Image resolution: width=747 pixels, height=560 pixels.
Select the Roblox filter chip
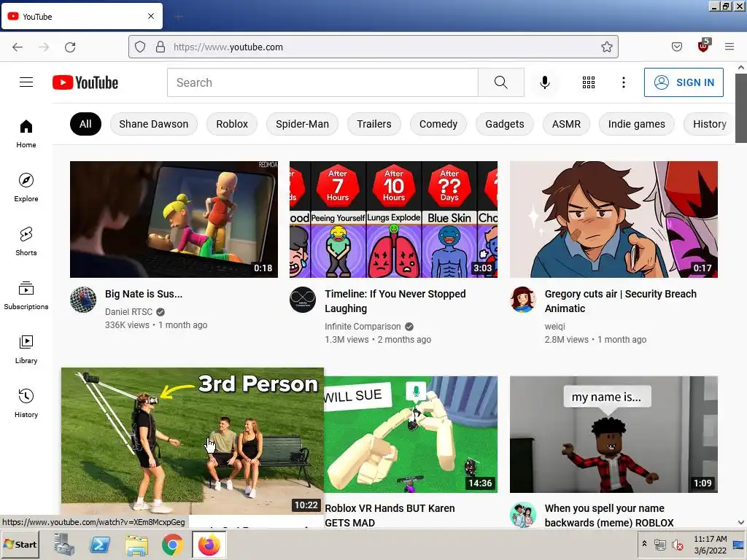coord(232,124)
